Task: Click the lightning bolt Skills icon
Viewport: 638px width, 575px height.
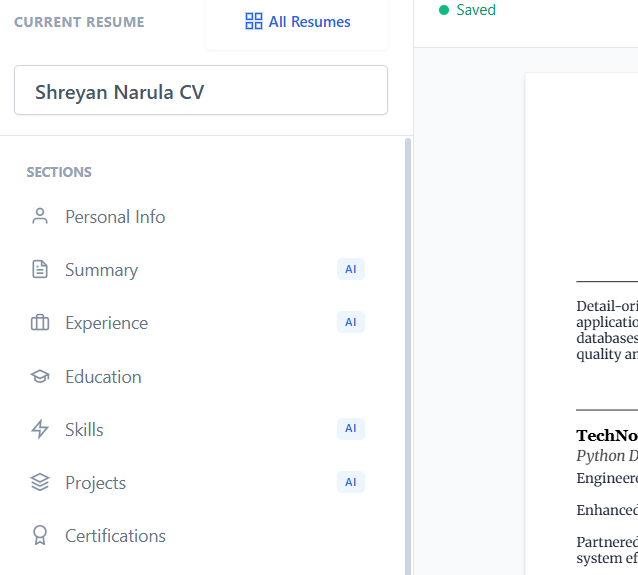Action: pyautogui.click(x=40, y=429)
